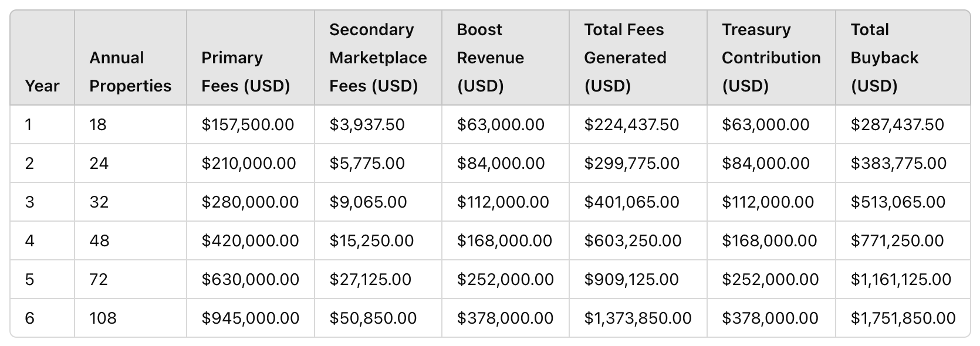Click the $157,500.00 primary fees cell

coord(248,124)
